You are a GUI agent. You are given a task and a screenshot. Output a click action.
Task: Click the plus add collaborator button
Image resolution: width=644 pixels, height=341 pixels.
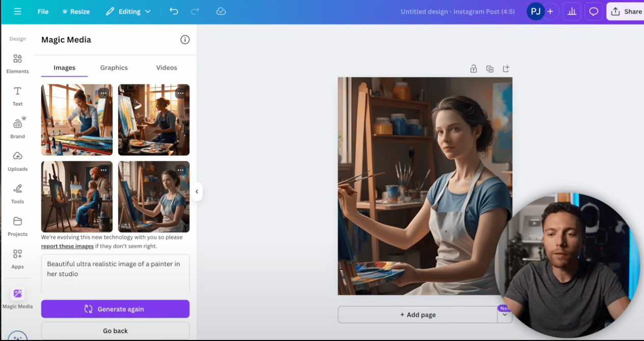point(550,11)
